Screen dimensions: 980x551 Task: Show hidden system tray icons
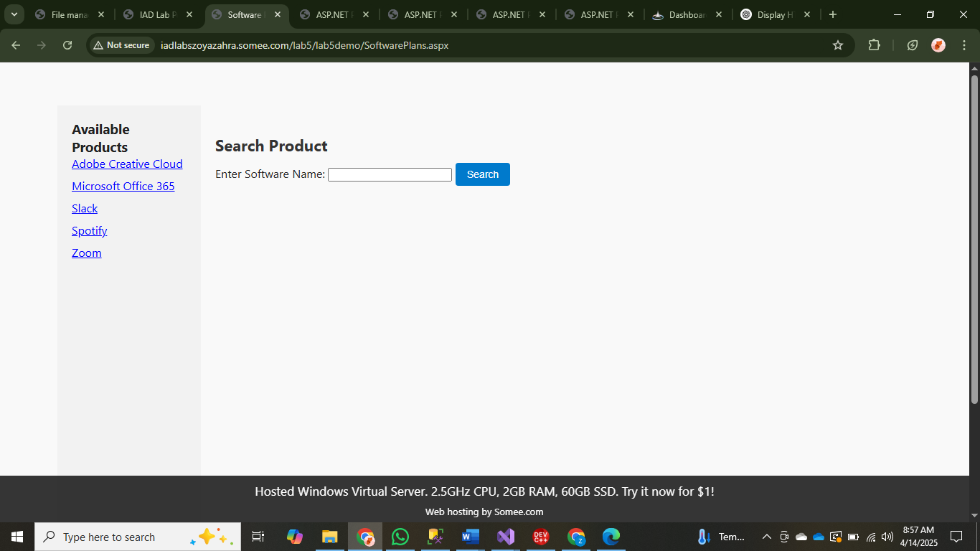coord(767,537)
